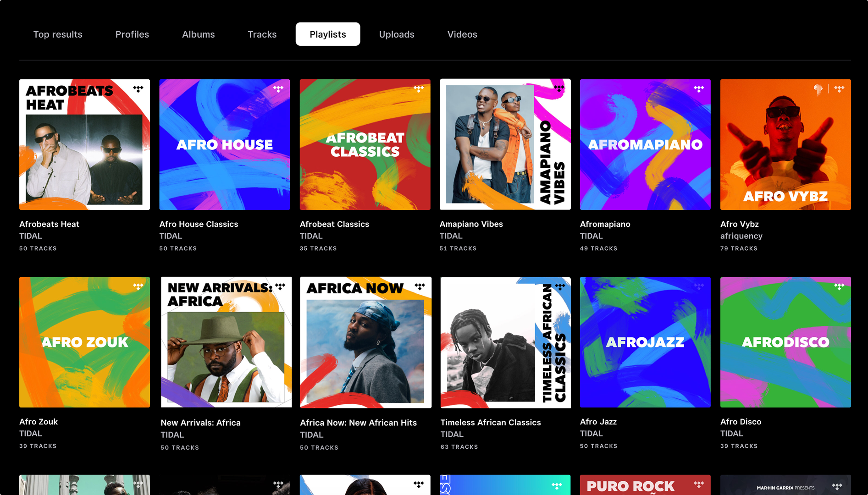Click the Afro Vybz title link
Screen dimensions: 868x495
[739, 224]
